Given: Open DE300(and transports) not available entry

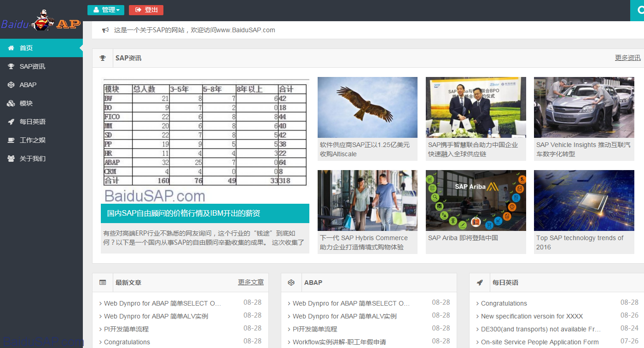Looking at the screenshot, I should [541, 329].
